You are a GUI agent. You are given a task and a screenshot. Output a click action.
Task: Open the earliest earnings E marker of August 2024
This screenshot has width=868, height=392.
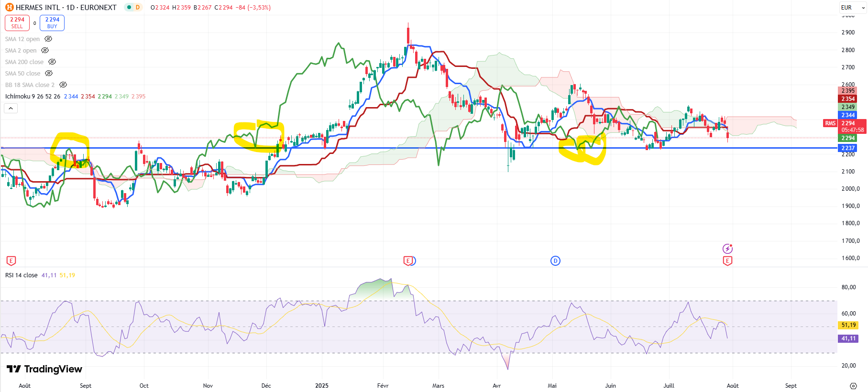[11, 261]
